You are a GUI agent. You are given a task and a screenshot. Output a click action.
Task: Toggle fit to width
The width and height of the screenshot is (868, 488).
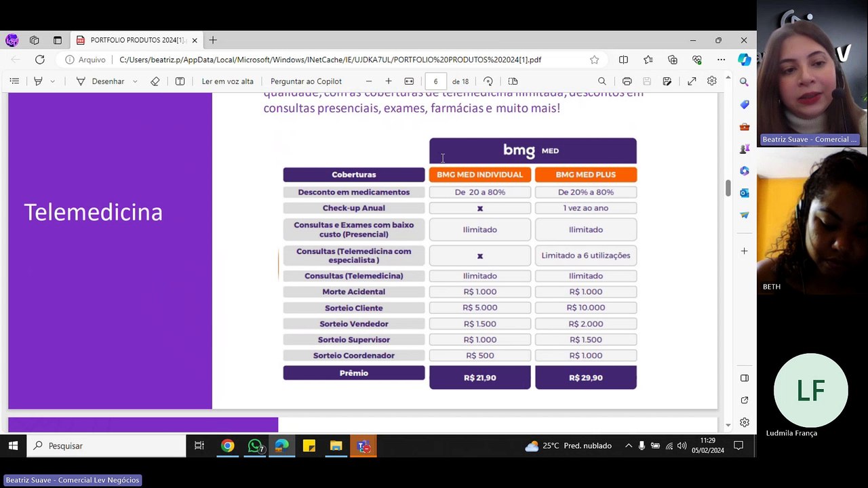[409, 81]
